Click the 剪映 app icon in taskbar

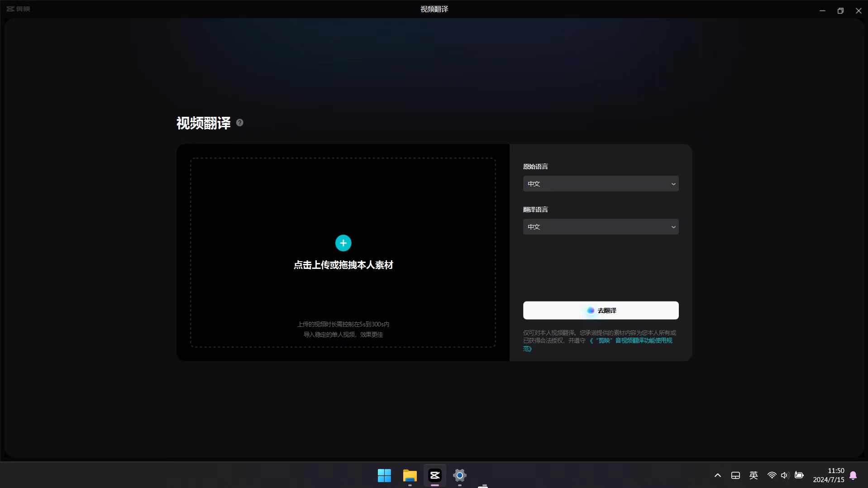[434, 475]
